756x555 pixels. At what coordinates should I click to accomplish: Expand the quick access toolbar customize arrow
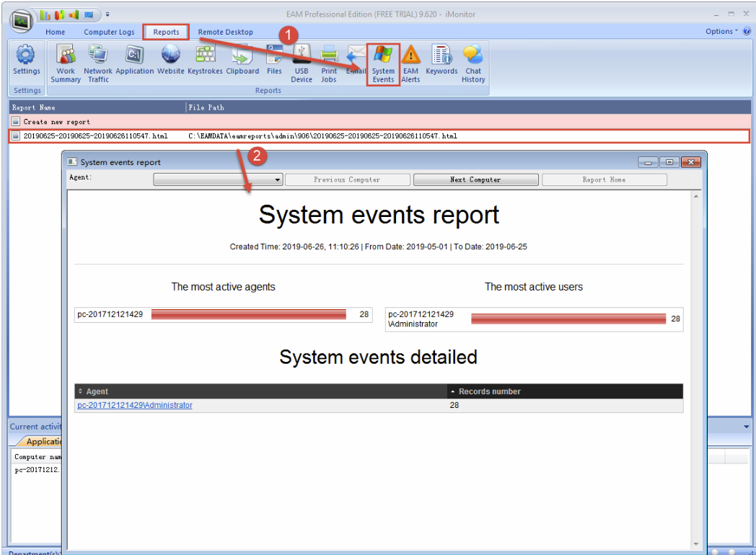click(x=107, y=15)
